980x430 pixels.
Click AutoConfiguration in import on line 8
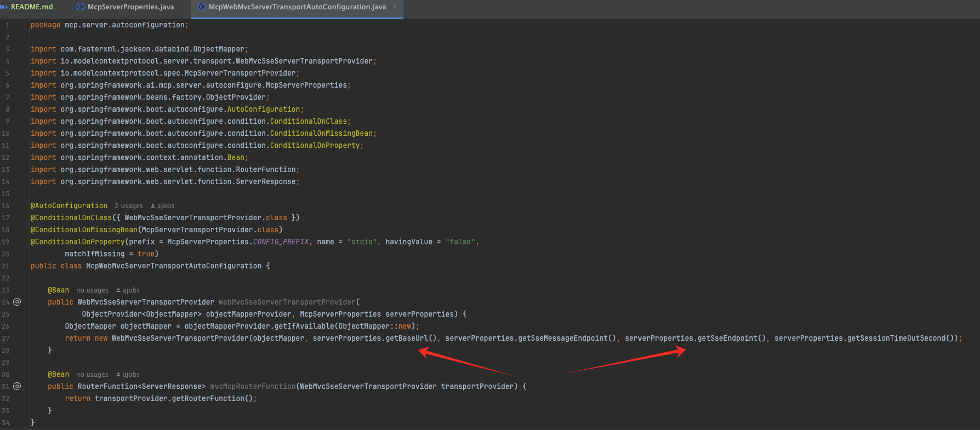(264, 110)
